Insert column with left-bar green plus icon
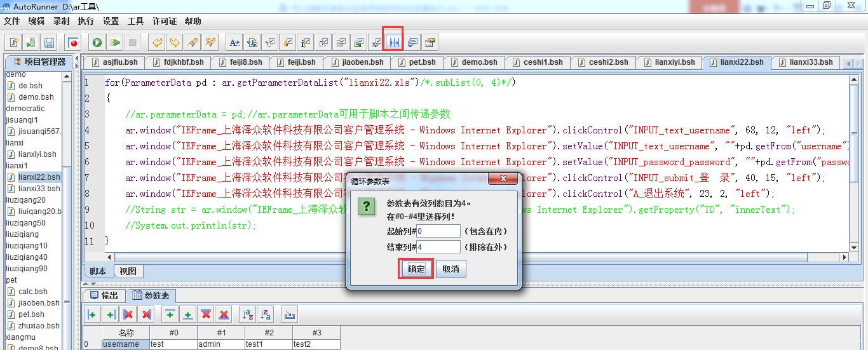This screenshot has height=350, width=868. click(x=93, y=314)
